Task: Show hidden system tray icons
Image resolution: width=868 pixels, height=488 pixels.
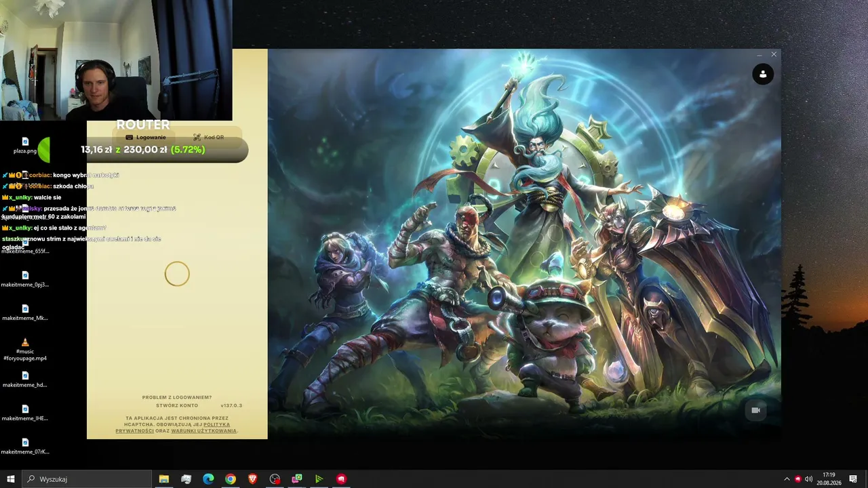Action: [787, 479]
